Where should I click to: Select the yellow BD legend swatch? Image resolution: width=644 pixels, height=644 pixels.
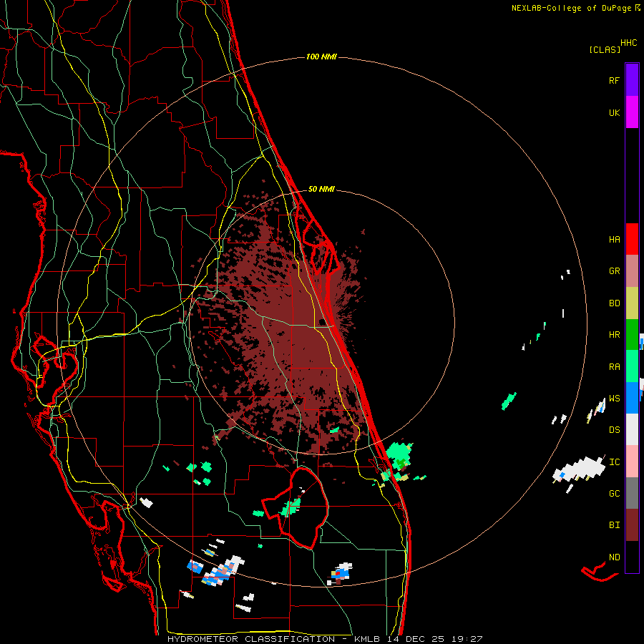click(x=632, y=303)
